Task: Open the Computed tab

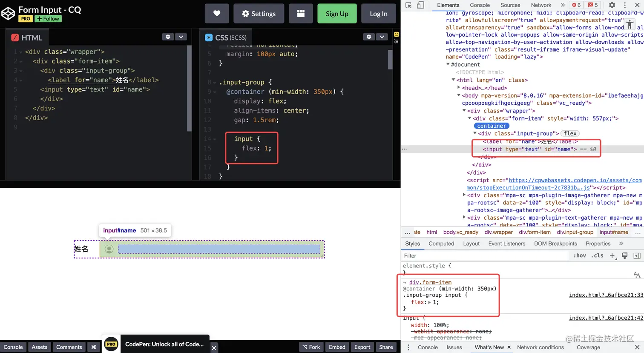Action: pyautogui.click(x=441, y=244)
